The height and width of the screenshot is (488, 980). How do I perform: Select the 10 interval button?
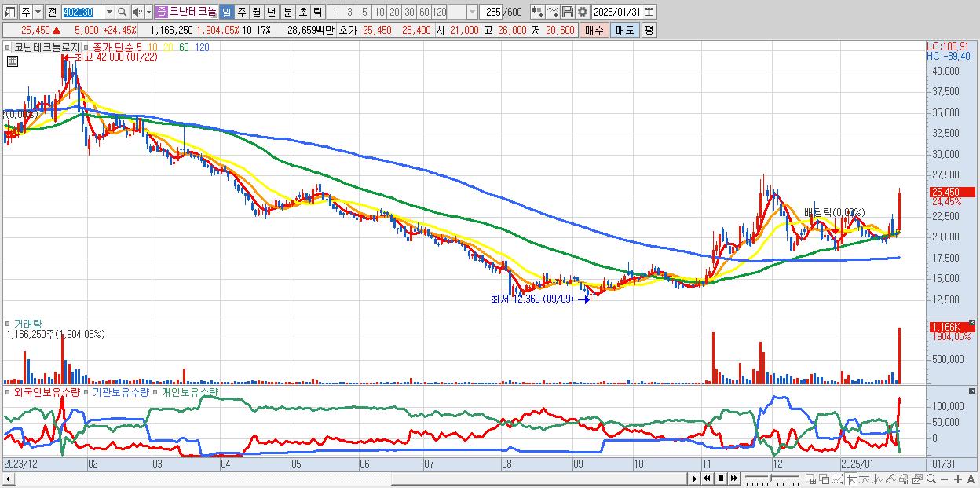379,12
